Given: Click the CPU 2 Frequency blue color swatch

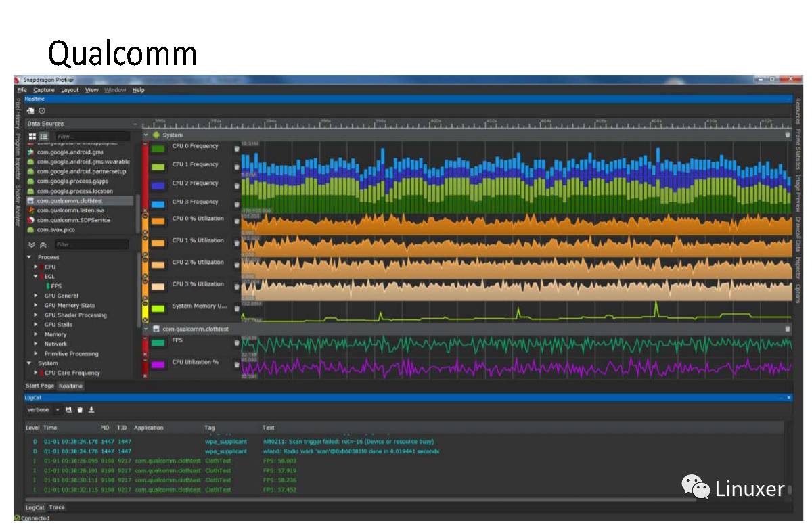Looking at the screenshot, I should pos(158,185).
